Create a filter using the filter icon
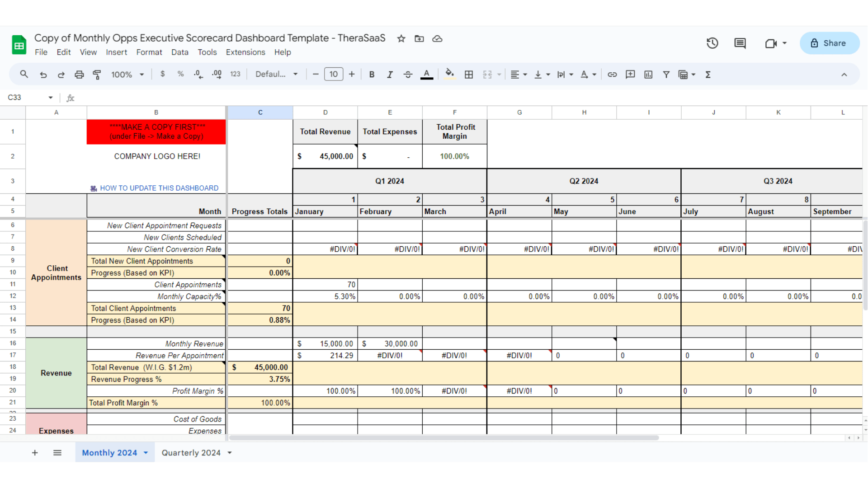 coord(666,74)
